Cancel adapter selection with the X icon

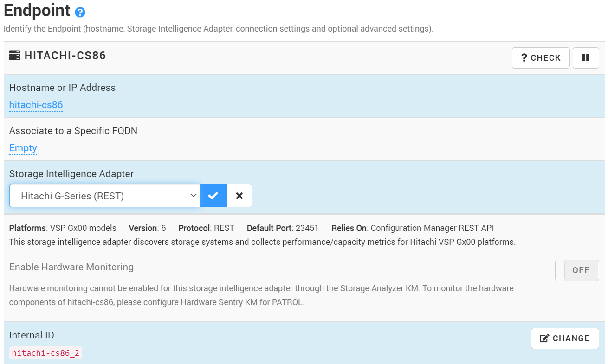point(239,195)
